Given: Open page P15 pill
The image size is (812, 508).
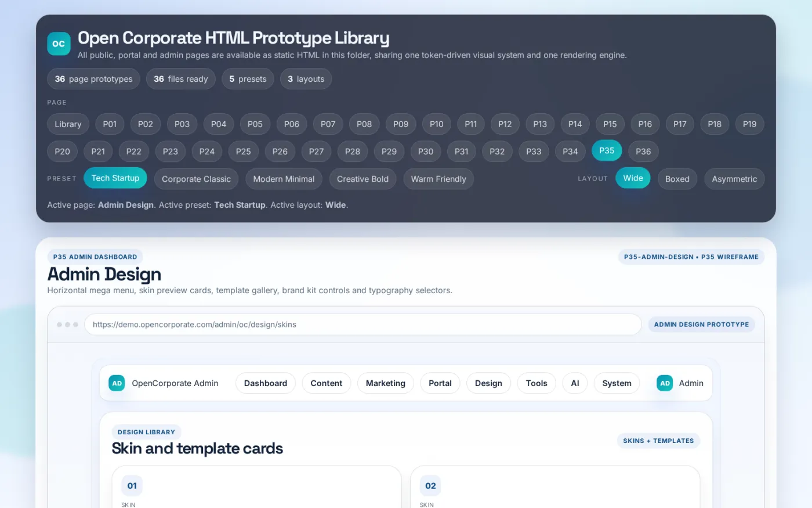Looking at the screenshot, I should pyautogui.click(x=610, y=124).
